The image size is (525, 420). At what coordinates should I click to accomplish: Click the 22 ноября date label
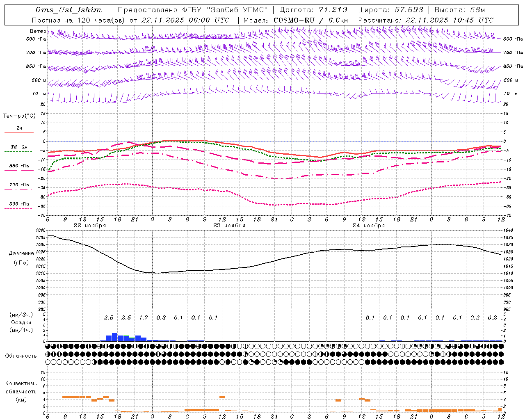click(x=90, y=226)
